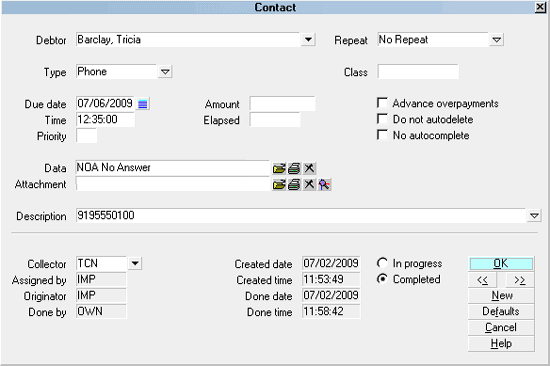The width and height of the screenshot is (550, 366).
Task: Go to previous contact with << button
Action: coord(483,280)
